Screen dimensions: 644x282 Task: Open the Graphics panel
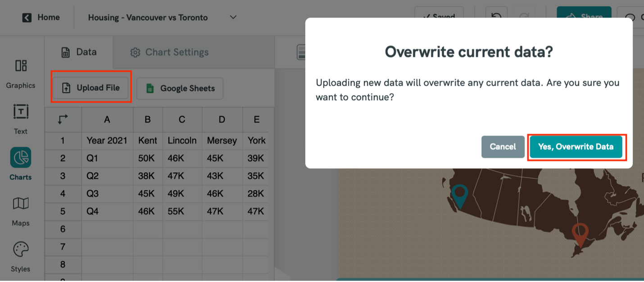(20, 72)
